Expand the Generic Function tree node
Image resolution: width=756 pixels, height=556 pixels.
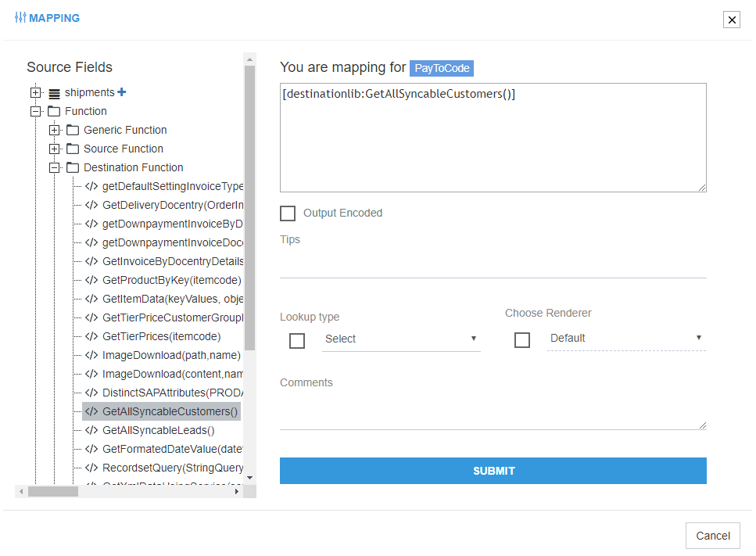(x=54, y=130)
